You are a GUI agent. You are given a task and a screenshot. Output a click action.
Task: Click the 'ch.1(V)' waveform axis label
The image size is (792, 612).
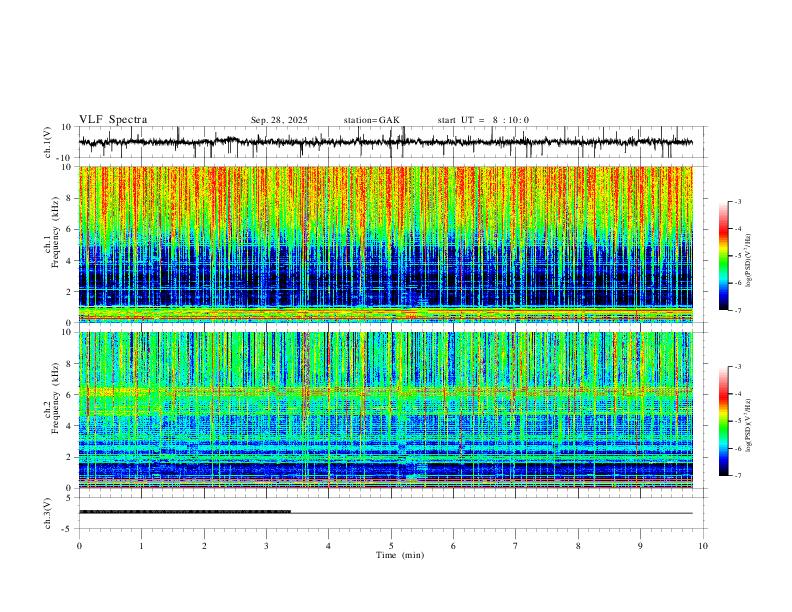click(48, 142)
